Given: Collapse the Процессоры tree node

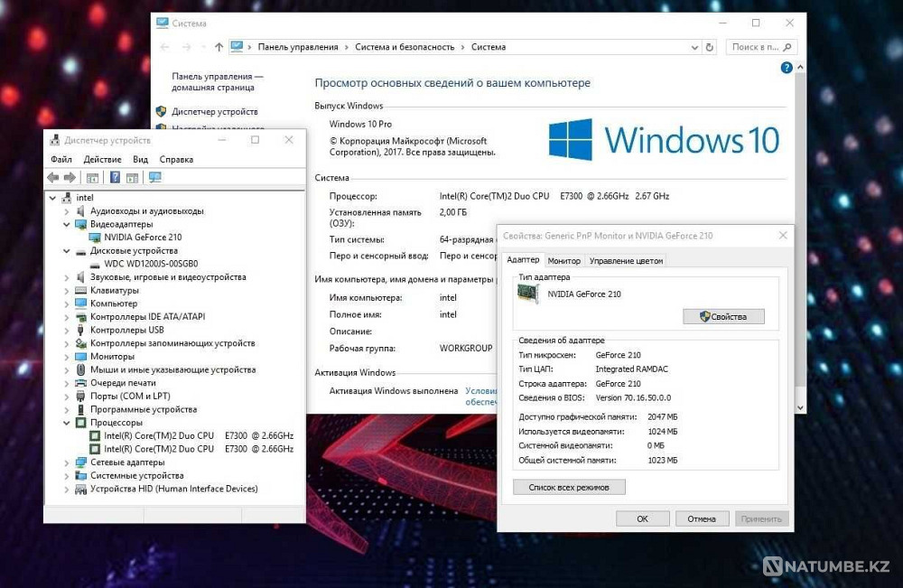Looking at the screenshot, I should pyautogui.click(x=65, y=422).
